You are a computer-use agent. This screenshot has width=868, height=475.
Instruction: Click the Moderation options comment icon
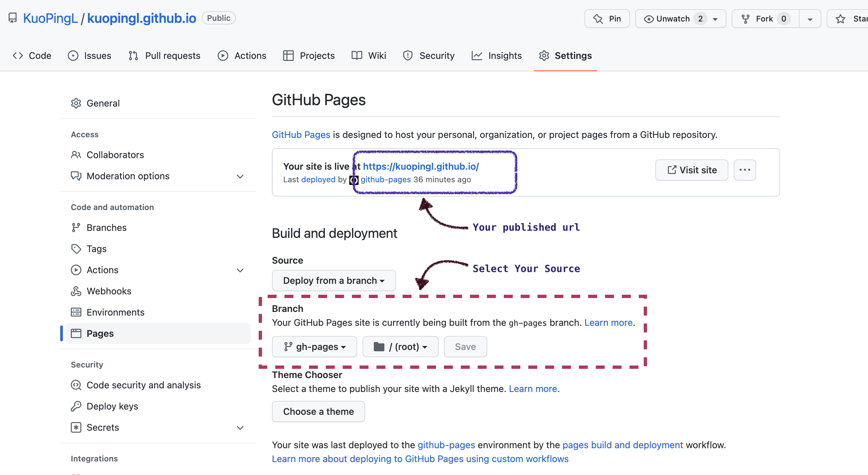point(76,176)
